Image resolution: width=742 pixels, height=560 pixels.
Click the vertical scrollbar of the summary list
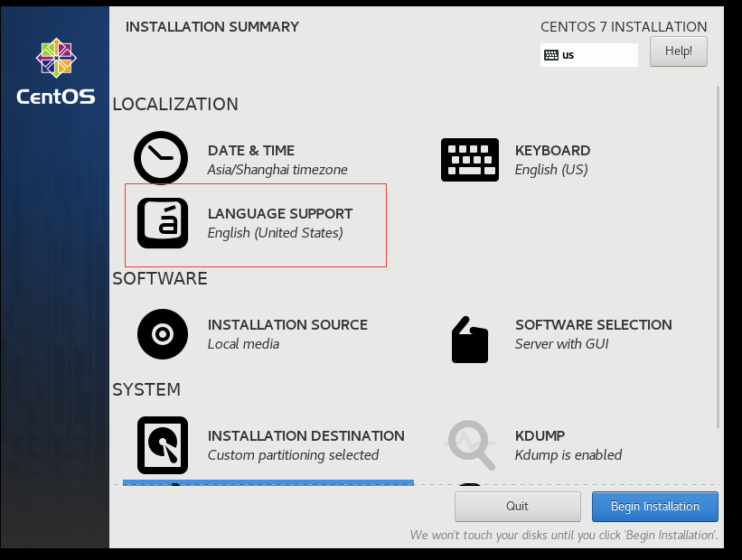click(x=718, y=257)
